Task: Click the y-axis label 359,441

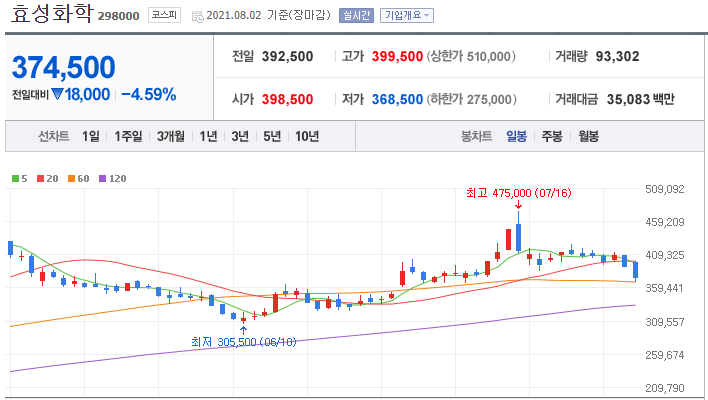Action: click(665, 288)
